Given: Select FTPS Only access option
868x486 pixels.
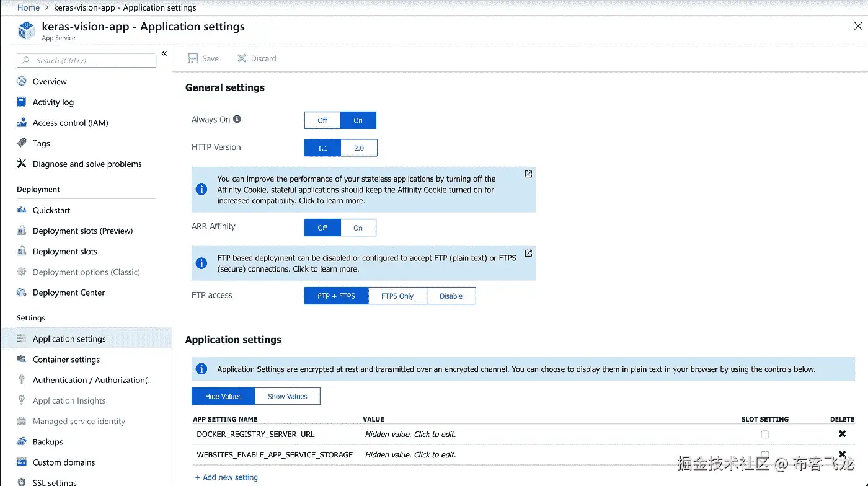Looking at the screenshot, I should coord(397,296).
